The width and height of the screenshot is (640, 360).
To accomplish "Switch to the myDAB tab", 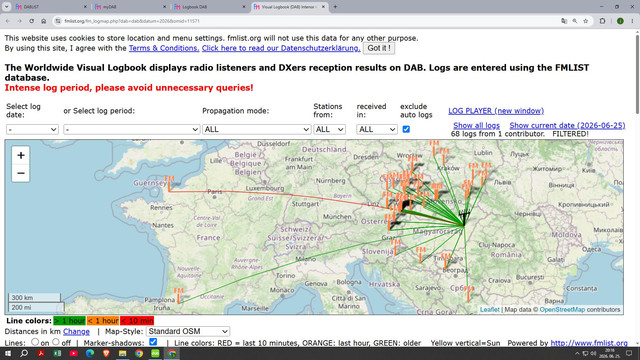I will [x=130, y=7].
